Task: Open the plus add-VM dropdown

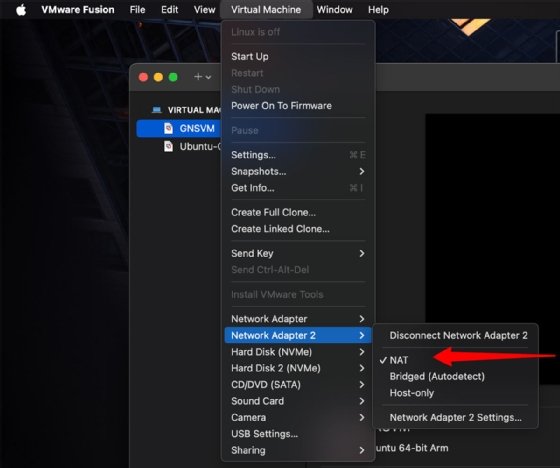Action: pyautogui.click(x=202, y=77)
